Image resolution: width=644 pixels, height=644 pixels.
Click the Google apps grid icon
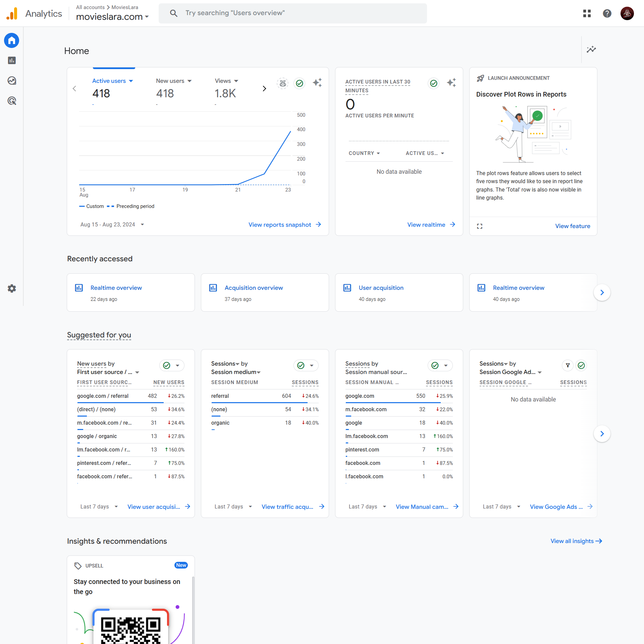tap(587, 13)
